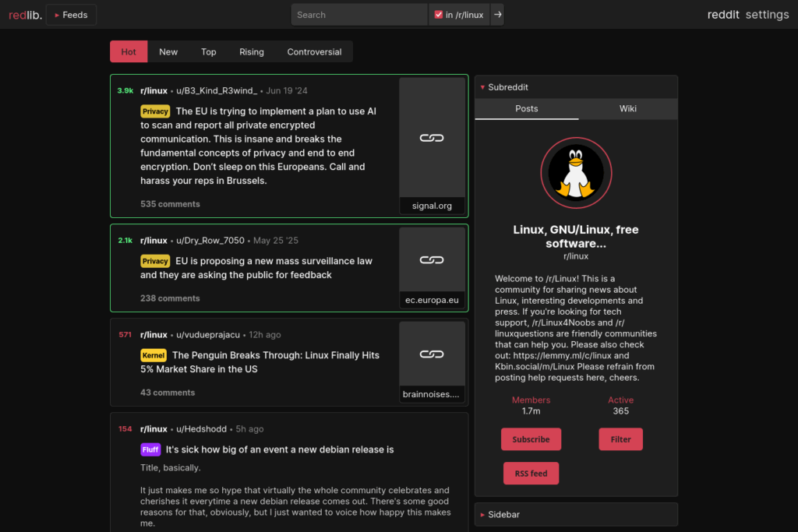Image resolution: width=798 pixels, height=532 pixels.
Task: Open settings in the header
Action: pos(767,15)
